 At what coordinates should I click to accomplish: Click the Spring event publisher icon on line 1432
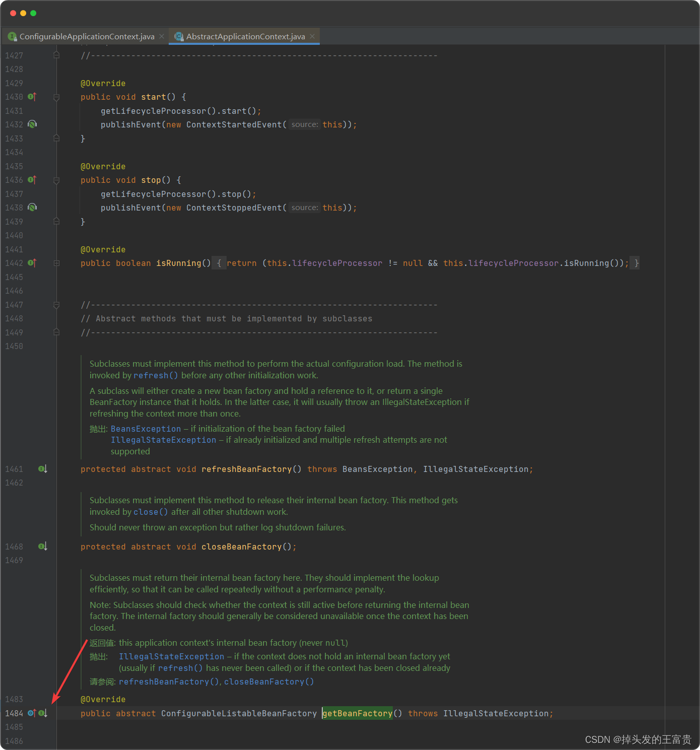click(x=32, y=124)
